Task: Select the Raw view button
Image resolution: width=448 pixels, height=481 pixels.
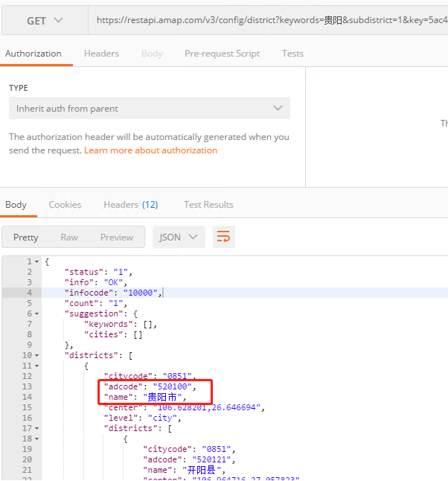Action: pyautogui.click(x=69, y=237)
